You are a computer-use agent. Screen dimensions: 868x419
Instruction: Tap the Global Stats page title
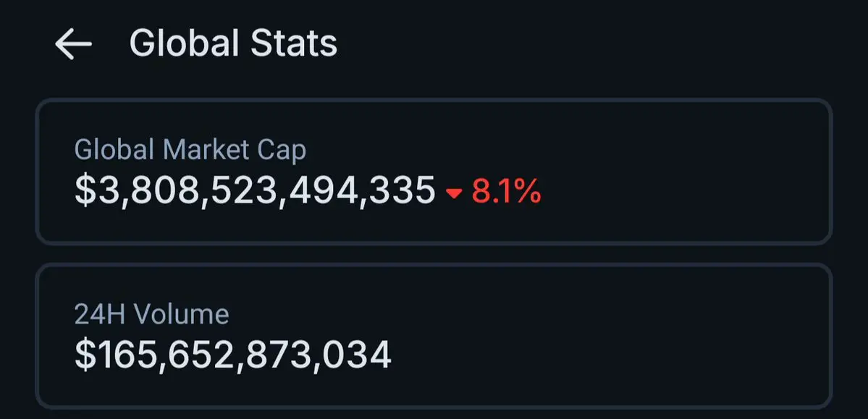(x=233, y=43)
